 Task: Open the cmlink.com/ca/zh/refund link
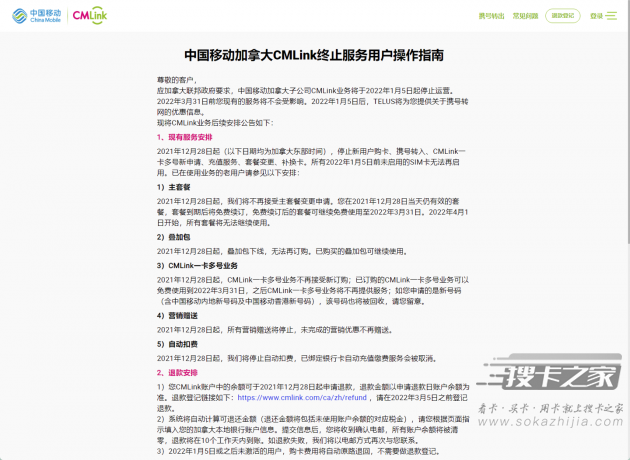[302, 397]
